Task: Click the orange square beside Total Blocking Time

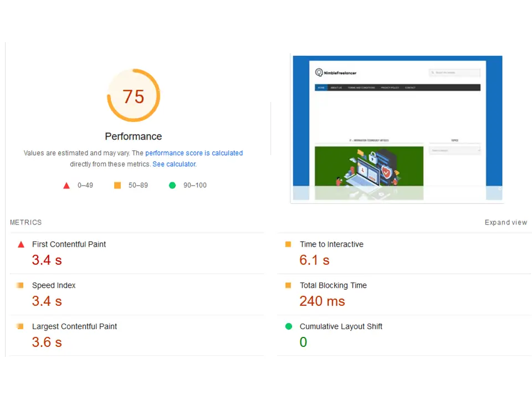Action: 288,285
